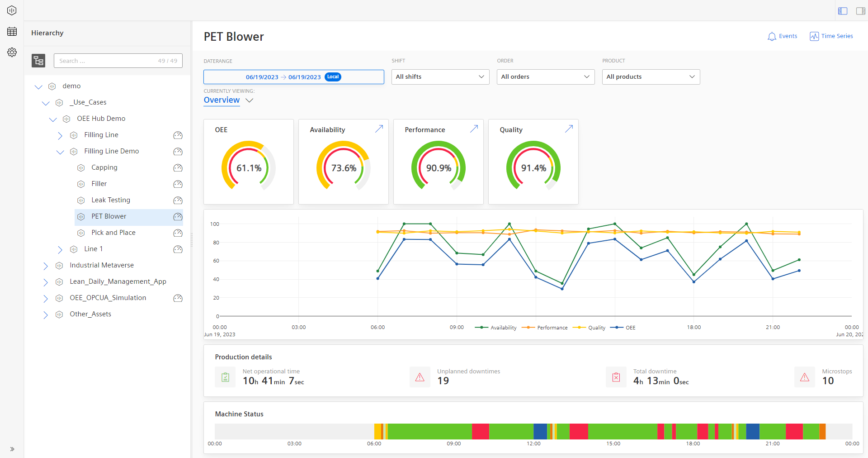Select Leak Testing in the hierarchy

pyautogui.click(x=111, y=200)
